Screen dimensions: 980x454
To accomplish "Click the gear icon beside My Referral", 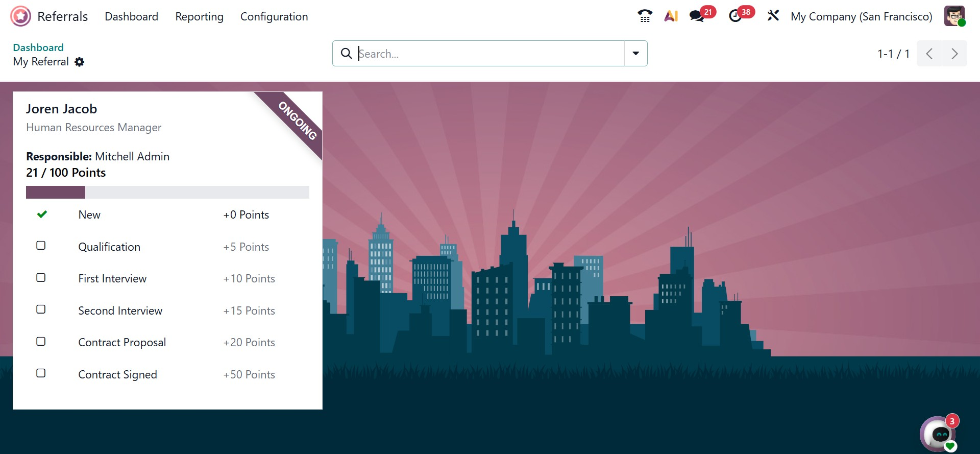I will click(x=79, y=62).
